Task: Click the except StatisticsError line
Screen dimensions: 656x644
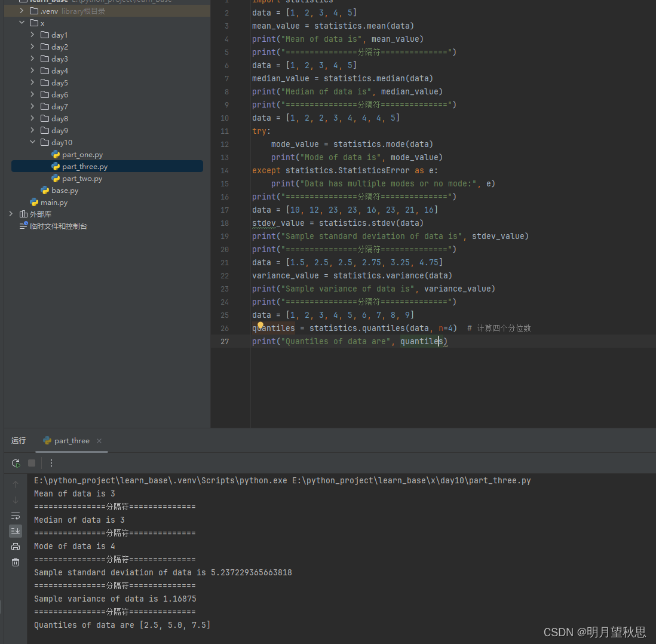Action: 345,170
